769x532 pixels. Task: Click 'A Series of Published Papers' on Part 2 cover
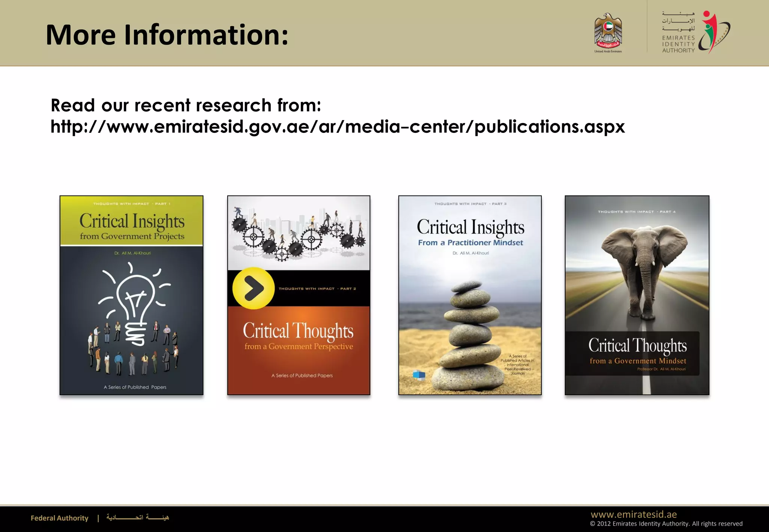click(x=302, y=376)
